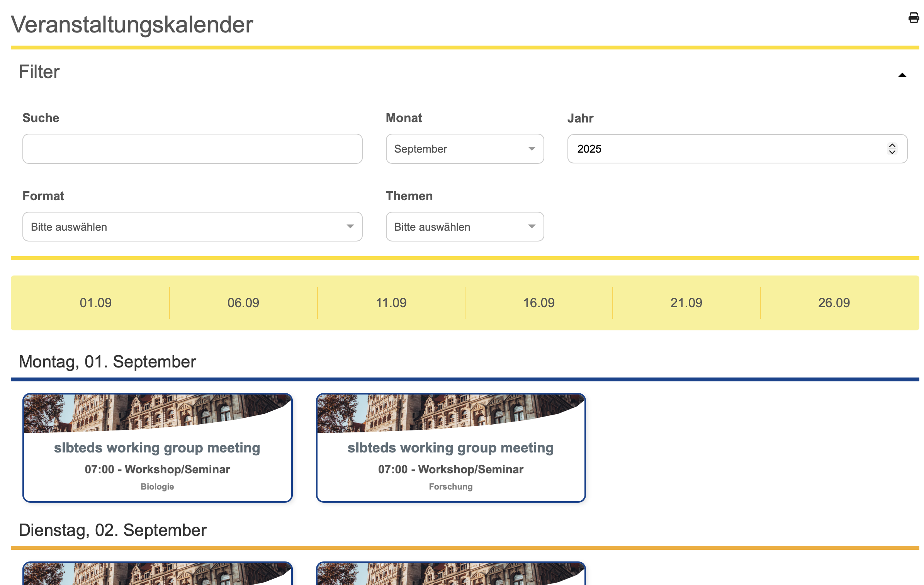Select 11.09 in the date bar
This screenshot has height=585, width=924.
pos(391,303)
